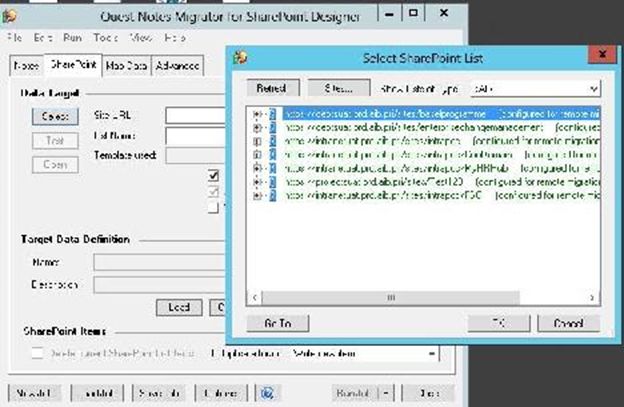The height and width of the screenshot is (407, 624).
Task: Open the Edit menu
Action: (x=43, y=38)
